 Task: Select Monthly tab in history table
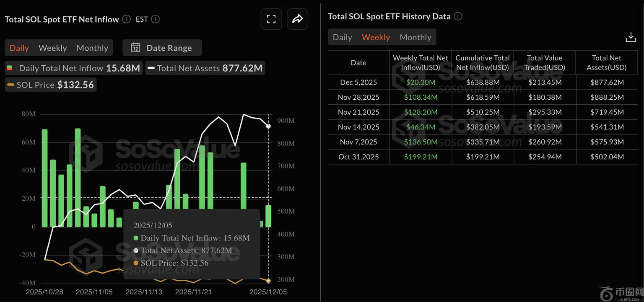pyautogui.click(x=415, y=37)
